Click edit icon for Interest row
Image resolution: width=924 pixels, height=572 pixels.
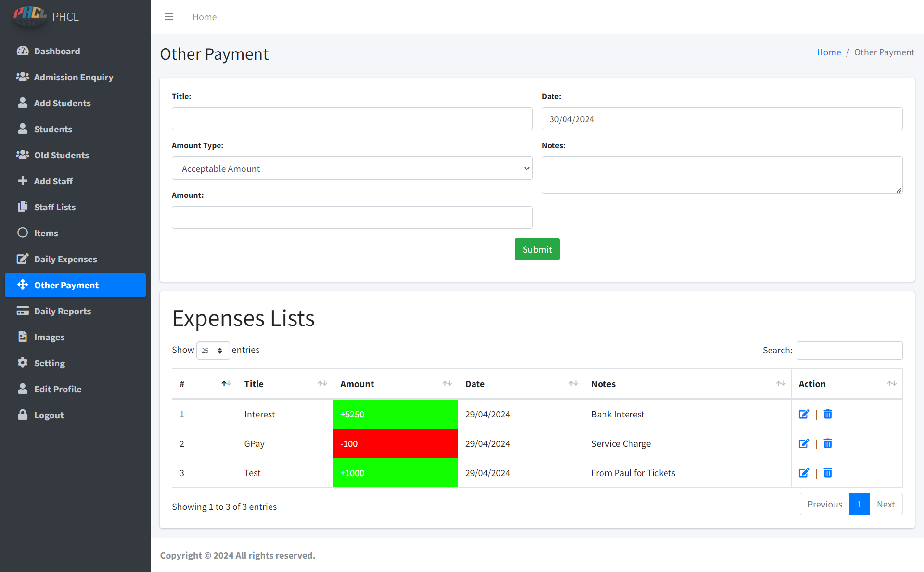[x=804, y=414]
